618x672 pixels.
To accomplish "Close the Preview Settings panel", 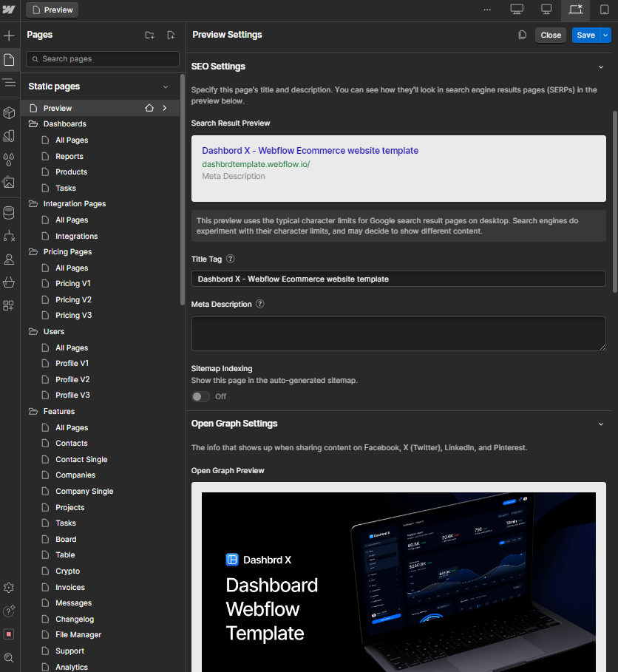I will coord(550,35).
